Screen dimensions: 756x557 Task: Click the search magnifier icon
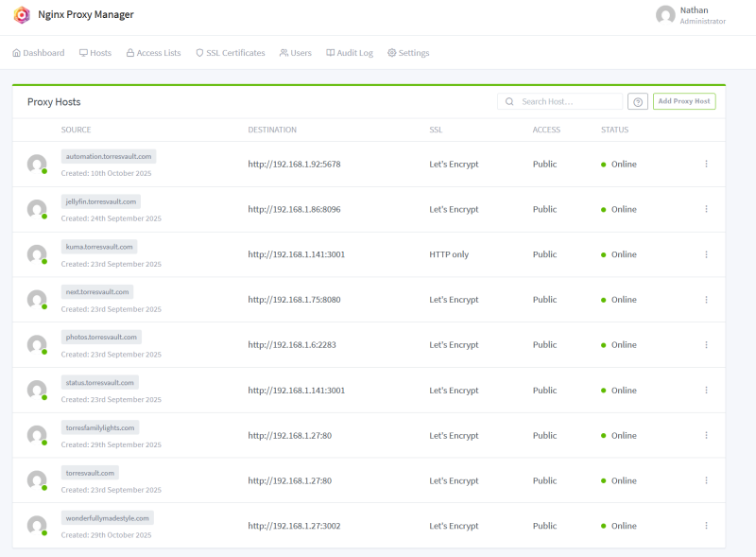point(509,100)
